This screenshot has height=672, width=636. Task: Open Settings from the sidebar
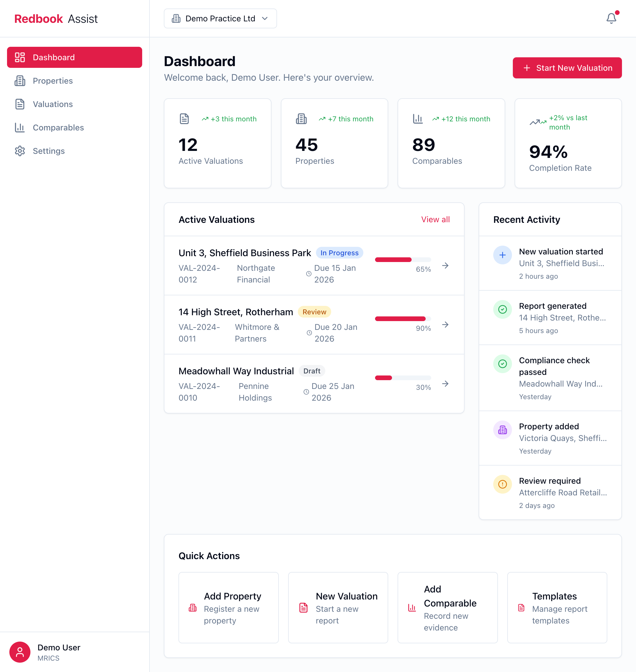point(49,151)
